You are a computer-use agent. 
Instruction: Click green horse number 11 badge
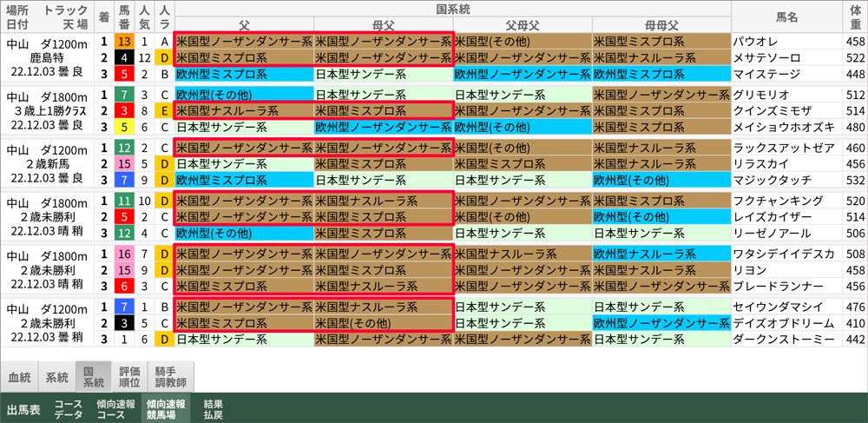coord(125,201)
